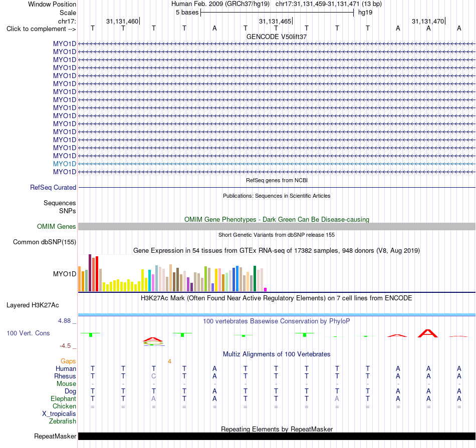
Task: Click the small magenta GTEx bar
Action: pyautogui.click(x=266, y=290)
